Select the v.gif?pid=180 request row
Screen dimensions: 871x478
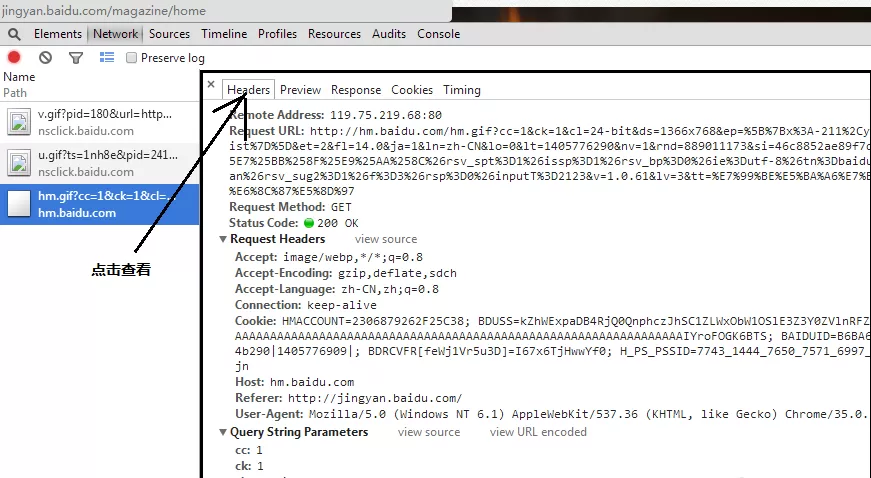coord(99,123)
